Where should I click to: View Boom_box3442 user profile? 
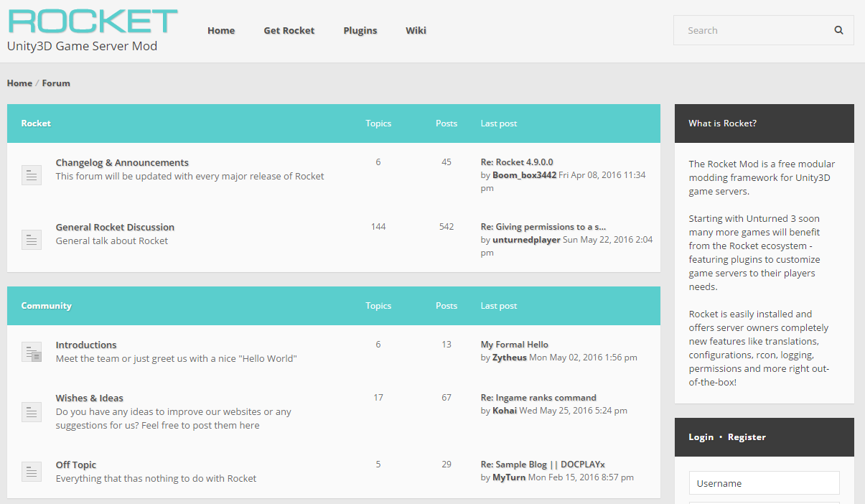pyautogui.click(x=524, y=175)
